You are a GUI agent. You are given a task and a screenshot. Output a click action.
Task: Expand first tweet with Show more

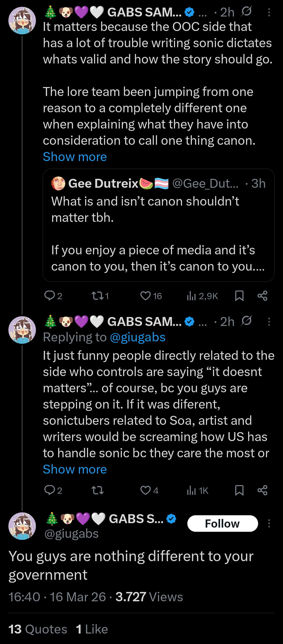coord(75,157)
